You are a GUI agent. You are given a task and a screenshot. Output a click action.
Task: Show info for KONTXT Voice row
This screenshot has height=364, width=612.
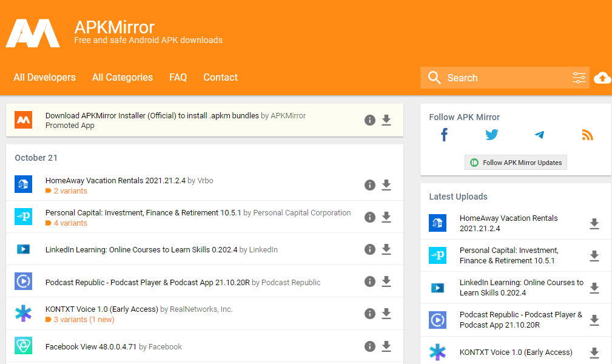pyautogui.click(x=369, y=314)
